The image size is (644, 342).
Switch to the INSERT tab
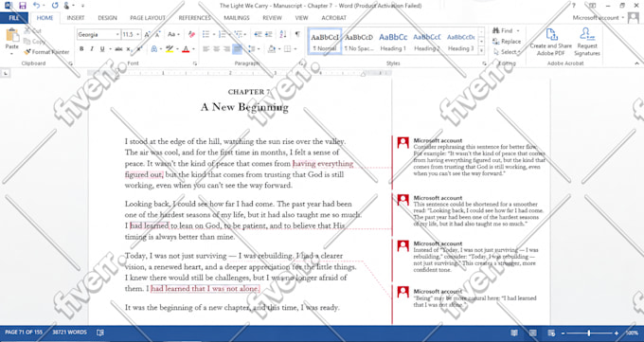pos(76,18)
